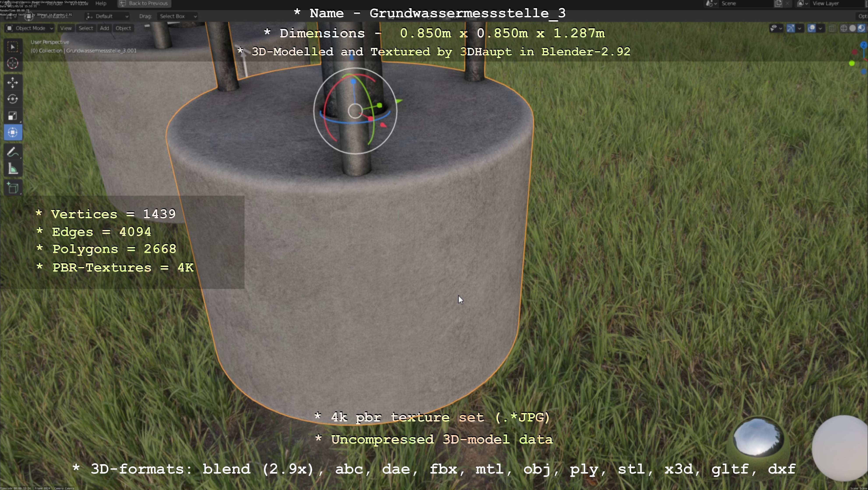Open the Default orientation dropdown
This screenshot has height=490, width=868.
tap(107, 16)
